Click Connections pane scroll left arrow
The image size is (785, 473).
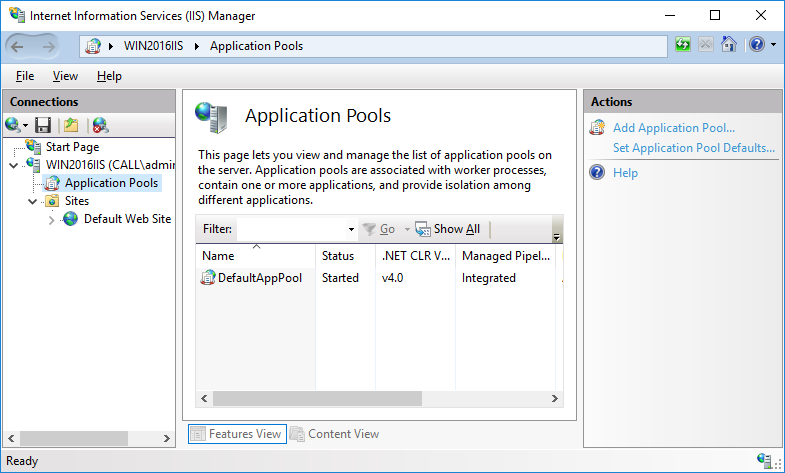11,438
